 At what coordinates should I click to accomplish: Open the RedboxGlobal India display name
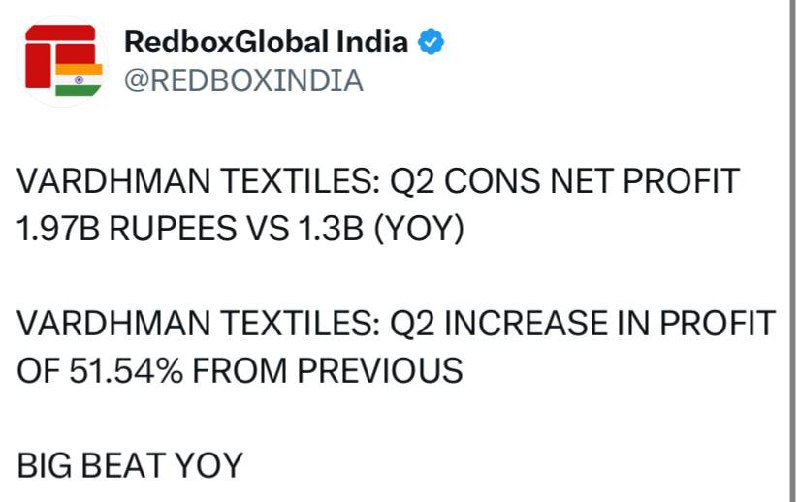click(266, 41)
